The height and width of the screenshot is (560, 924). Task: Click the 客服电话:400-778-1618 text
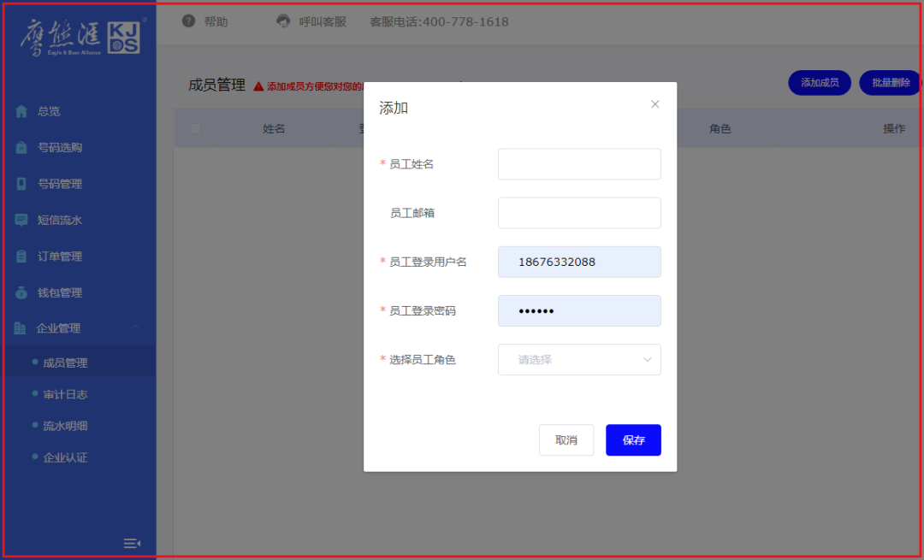[x=439, y=22]
